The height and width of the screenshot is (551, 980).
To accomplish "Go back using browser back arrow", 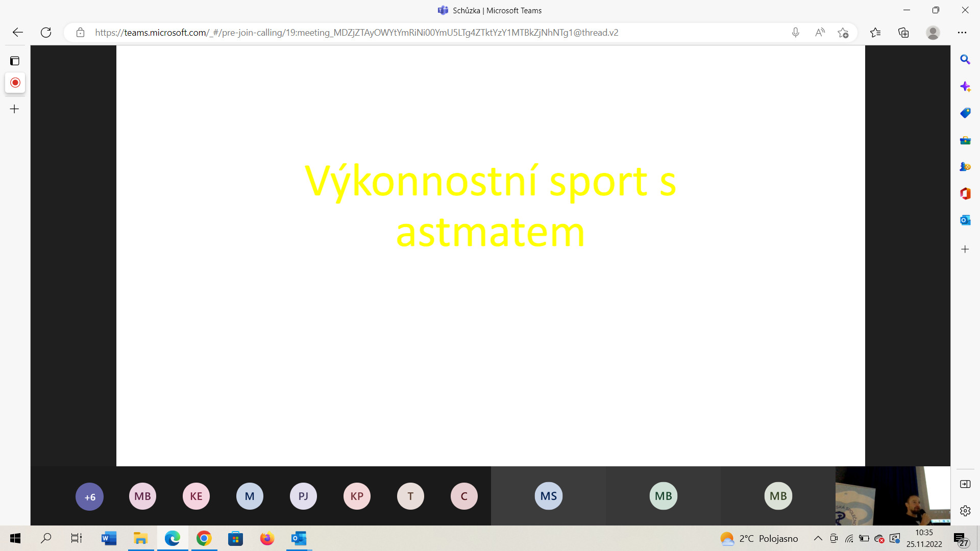I will point(18,33).
